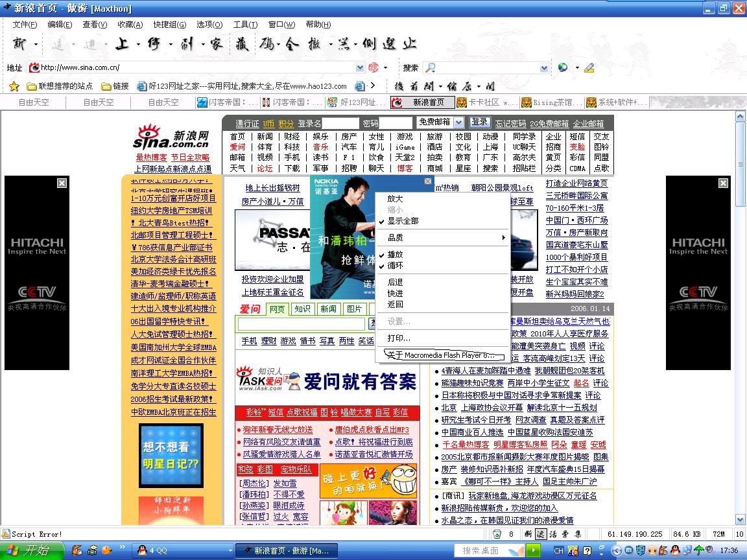The image size is (747, 560).
Task: Toggle the 集 status bar button
Action: (x=578, y=534)
